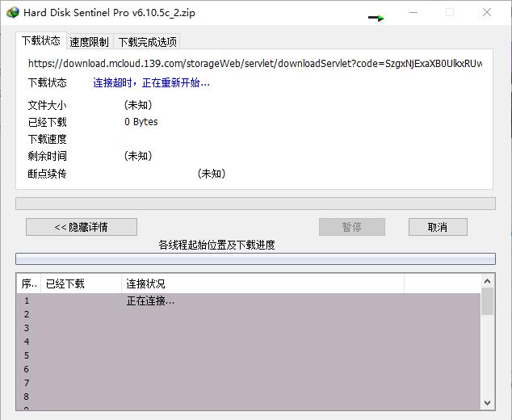Viewport: 512px width, 420px height.
Task: Click the IDM globe icon in title bar
Action: click(13, 13)
